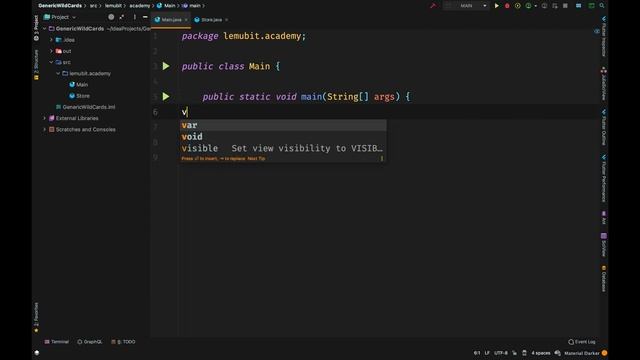The width and height of the screenshot is (640, 360).
Task: Click the build hammer icon
Action: [x=433, y=6]
